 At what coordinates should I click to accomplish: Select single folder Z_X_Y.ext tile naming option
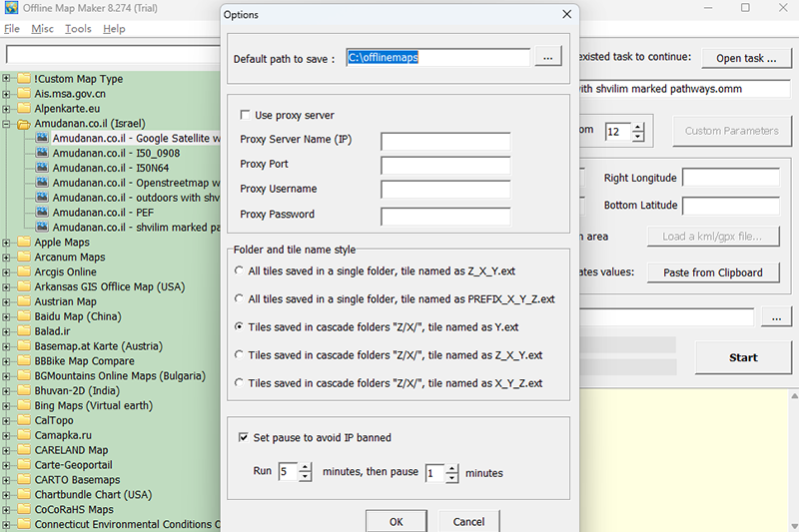[239, 270]
